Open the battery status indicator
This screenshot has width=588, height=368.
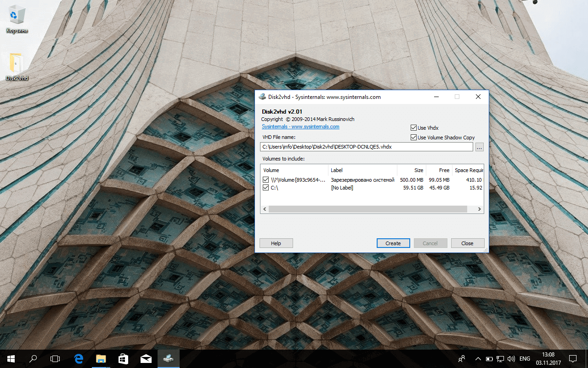[489, 358]
